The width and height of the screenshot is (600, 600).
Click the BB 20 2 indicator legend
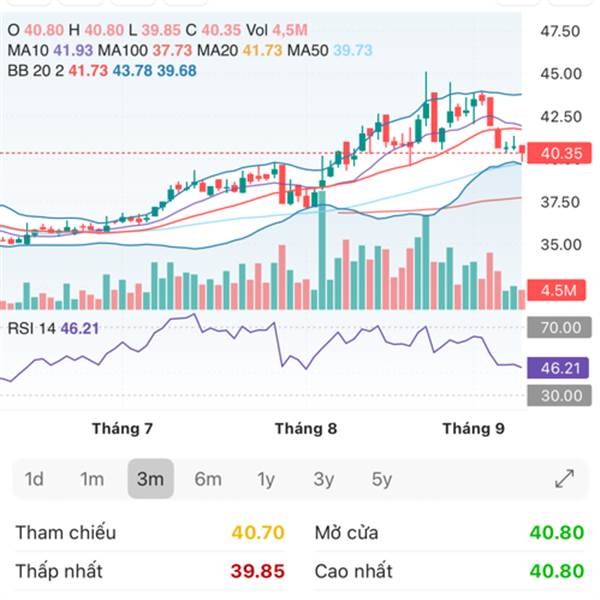pyautogui.click(x=102, y=71)
